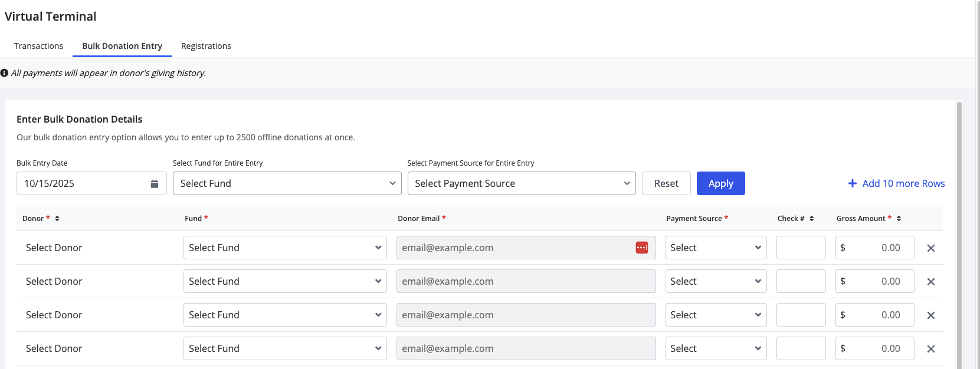Remove the third donation row with X
The width and height of the screenshot is (980, 369).
[930, 315]
